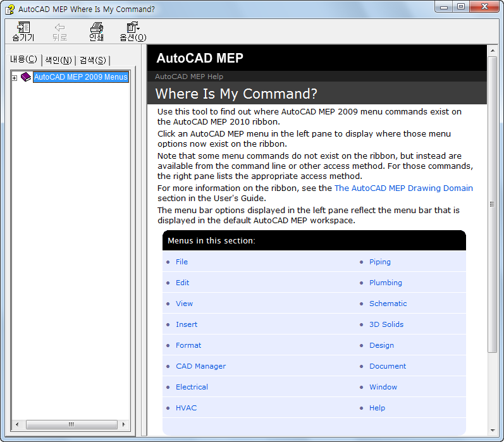The height and width of the screenshot is (442, 504).
Task: Open the View menu link
Action: coord(184,304)
